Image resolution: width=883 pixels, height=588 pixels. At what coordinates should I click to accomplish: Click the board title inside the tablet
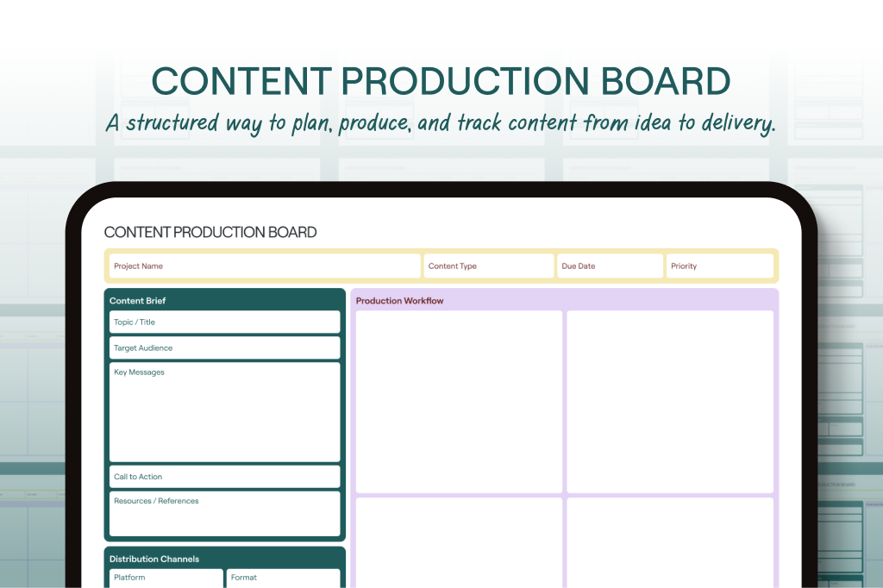(x=210, y=232)
